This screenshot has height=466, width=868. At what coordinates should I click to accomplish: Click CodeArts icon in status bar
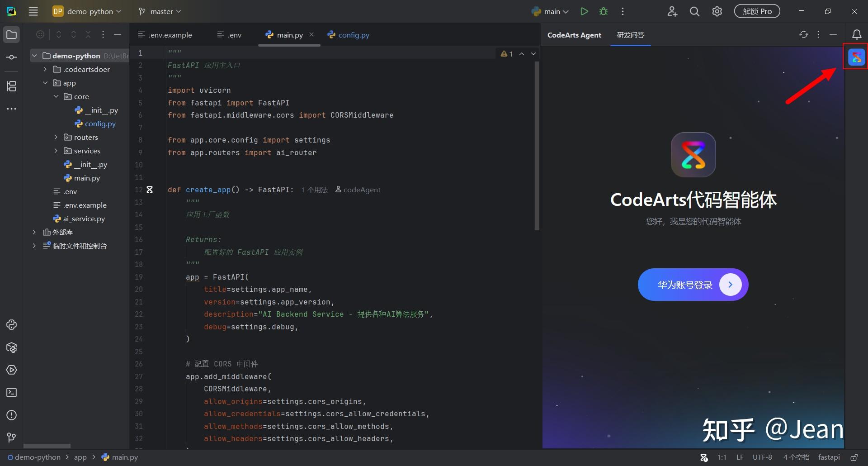click(x=704, y=457)
